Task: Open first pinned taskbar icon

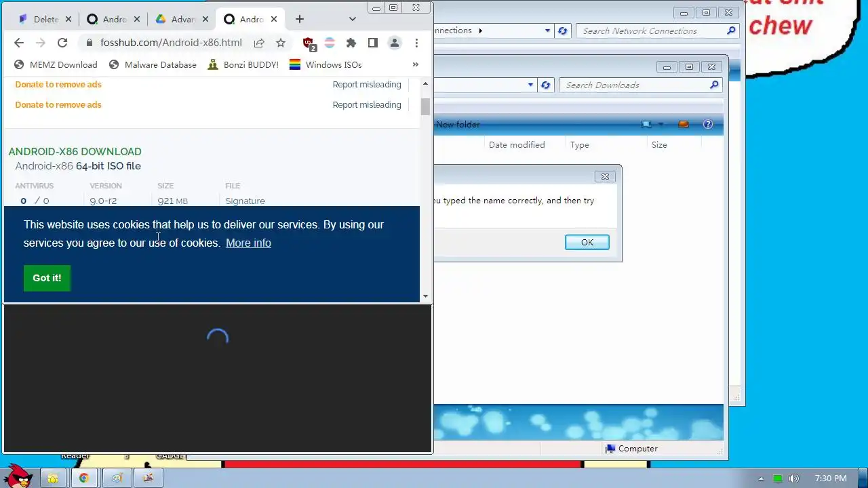Action: click(x=53, y=478)
